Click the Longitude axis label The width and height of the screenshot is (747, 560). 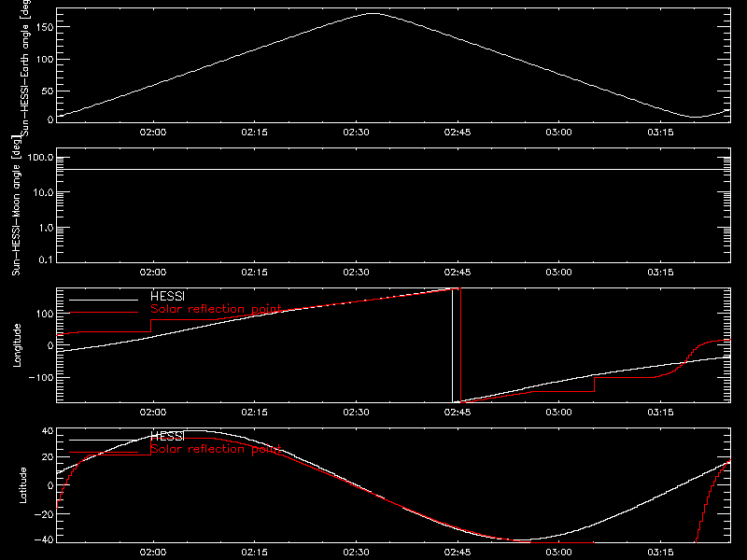tap(17, 345)
